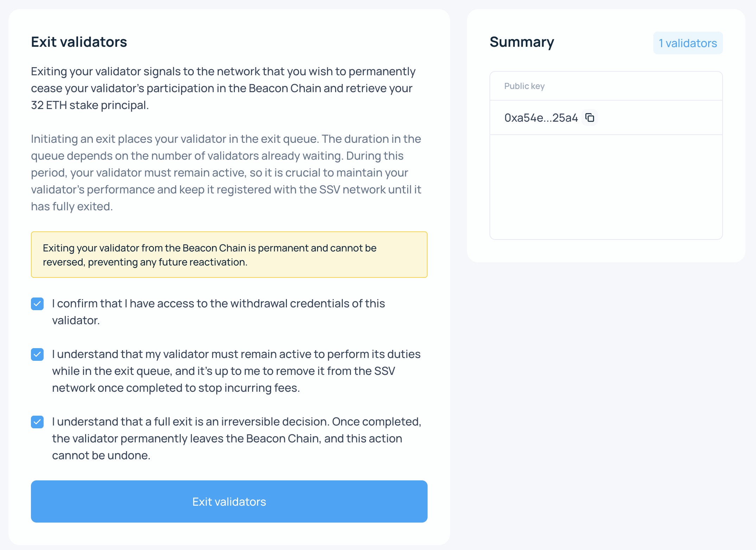Click the exit queue description paragraph

click(226, 172)
